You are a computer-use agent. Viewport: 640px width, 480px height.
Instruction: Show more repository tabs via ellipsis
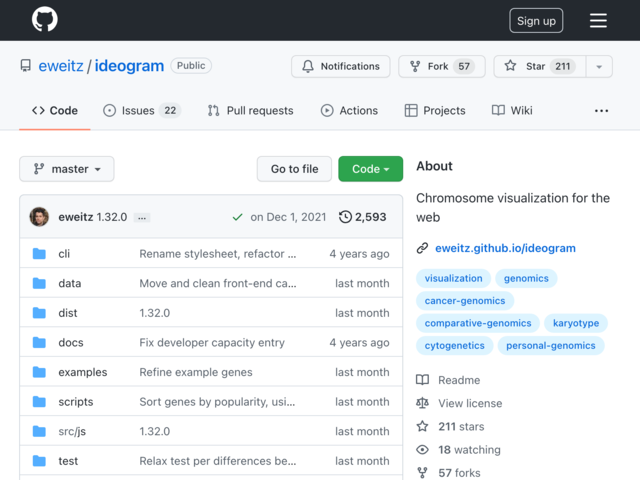[601, 111]
